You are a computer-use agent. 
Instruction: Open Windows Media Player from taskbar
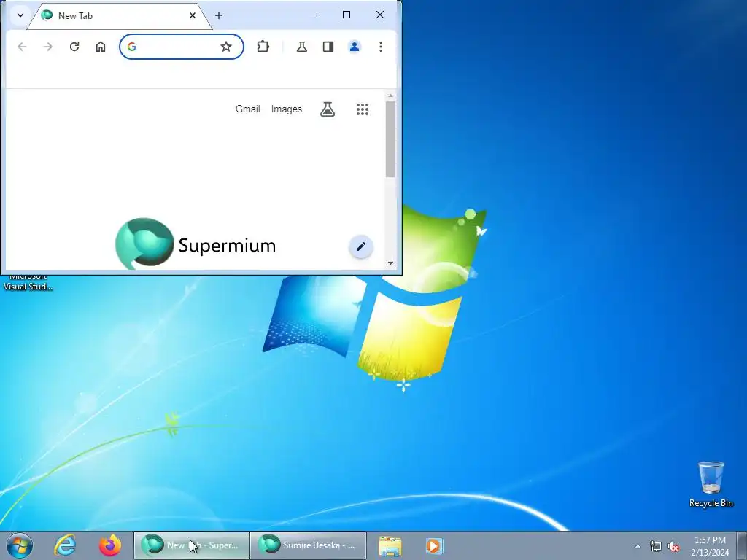pyautogui.click(x=434, y=545)
